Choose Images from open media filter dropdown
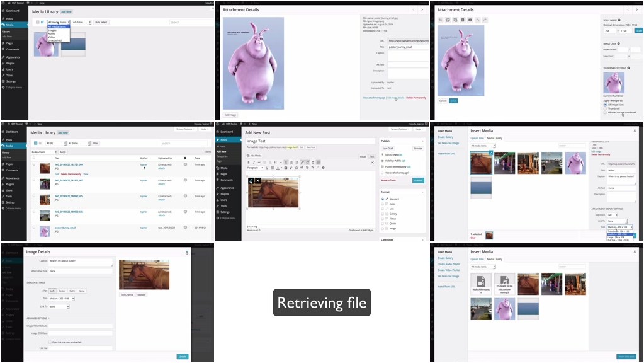The height and width of the screenshot is (363, 644). click(52, 30)
